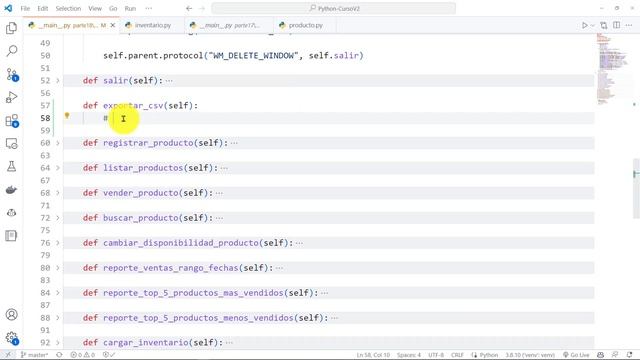Expand the folded cargar_inventario method
Image resolution: width=640 pixels, height=360 pixels.
[x=58, y=342]
